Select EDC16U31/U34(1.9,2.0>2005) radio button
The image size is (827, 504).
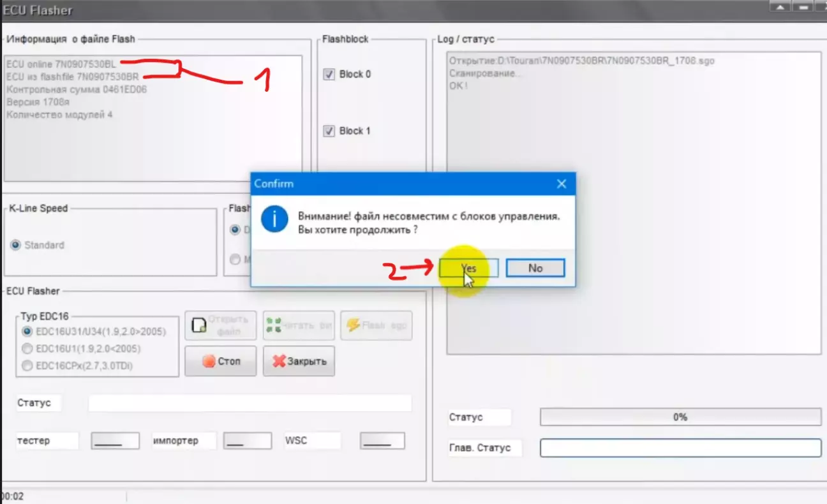(x=27, y=332)
